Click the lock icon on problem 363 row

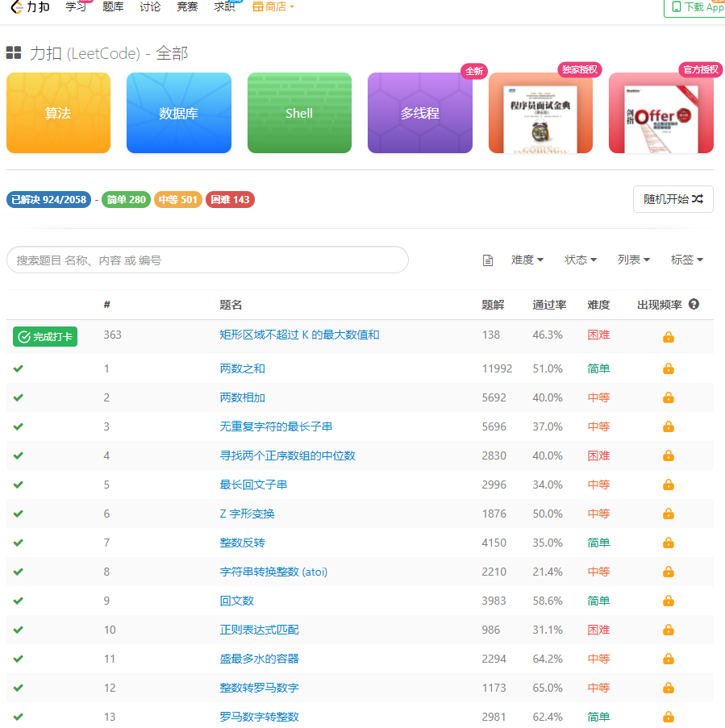[668, 336]
